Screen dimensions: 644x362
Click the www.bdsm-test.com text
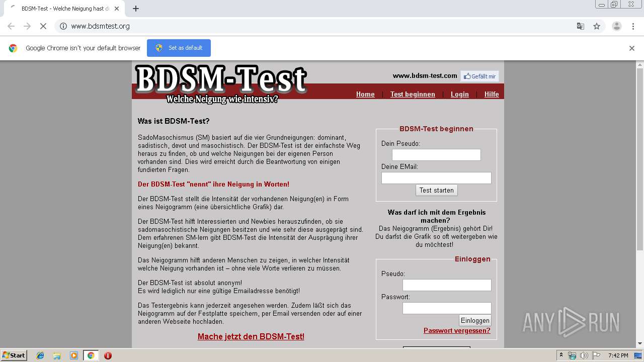[425, 75]
